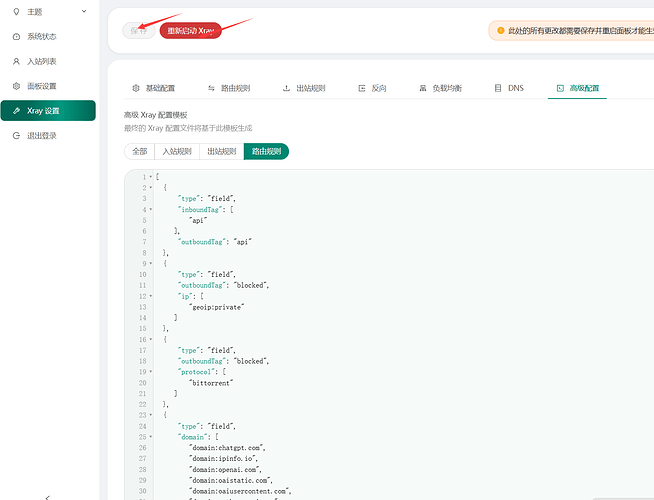This screenshot has height=500, width=654.
Task: Click "geoip:private" text in editor
Action: pyautogui.click(x=216, y=307)
